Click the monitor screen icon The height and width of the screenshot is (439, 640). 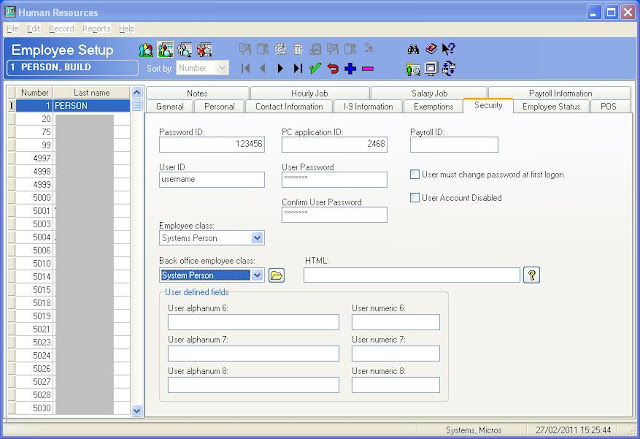pos(431,69)
